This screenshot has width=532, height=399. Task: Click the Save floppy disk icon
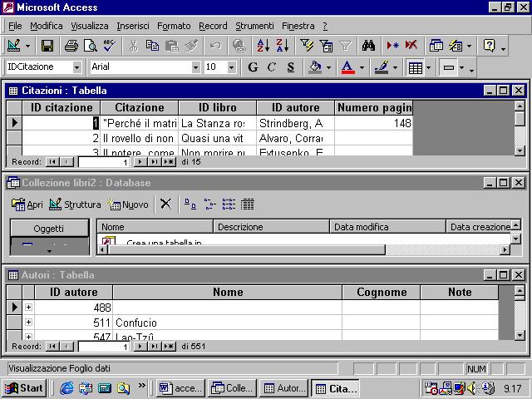click(47, 46)
